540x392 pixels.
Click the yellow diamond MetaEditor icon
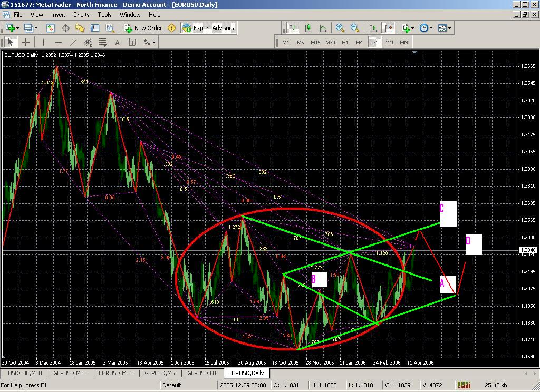pyautogui.click(x=171, y=28)
